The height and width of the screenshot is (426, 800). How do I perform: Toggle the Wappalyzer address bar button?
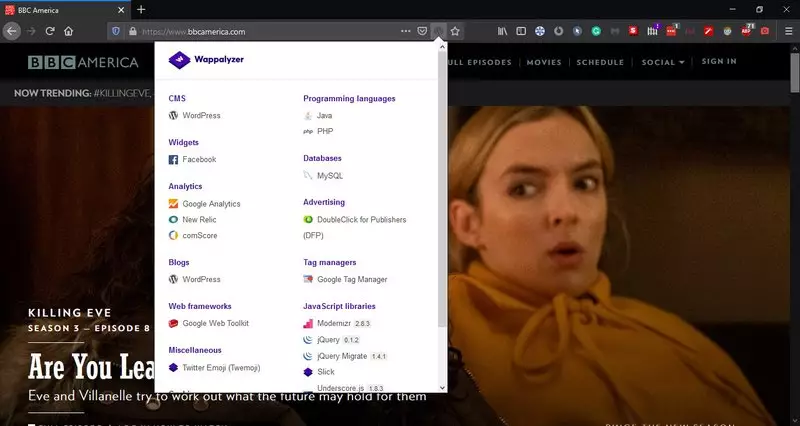(438, 31)
